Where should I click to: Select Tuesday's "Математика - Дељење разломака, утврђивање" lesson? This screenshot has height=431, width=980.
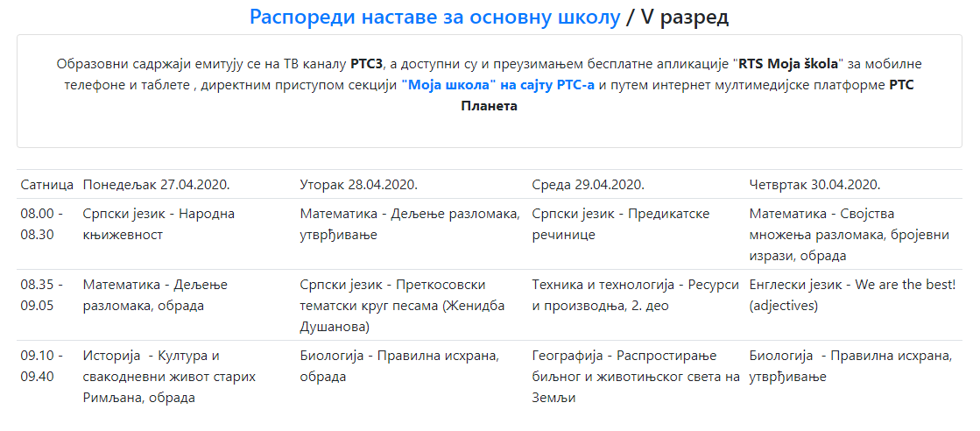click(x=409, y=224)
